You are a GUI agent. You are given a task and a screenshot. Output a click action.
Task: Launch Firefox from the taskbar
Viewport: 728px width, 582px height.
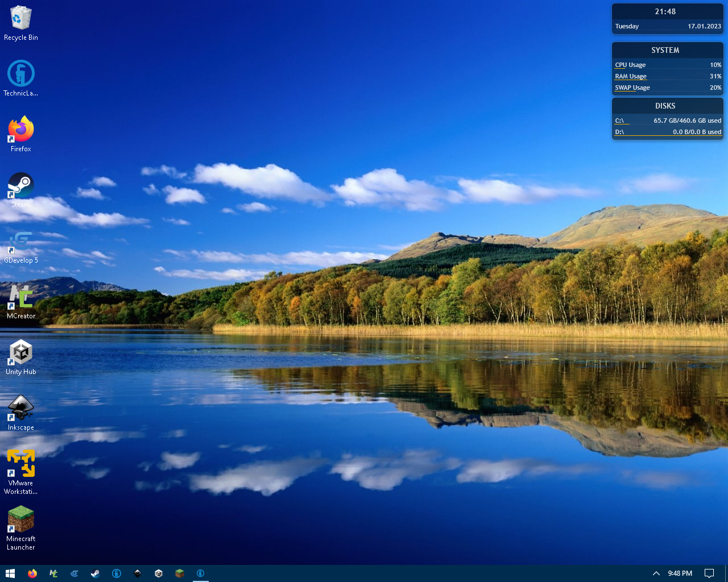pos(32,573)
